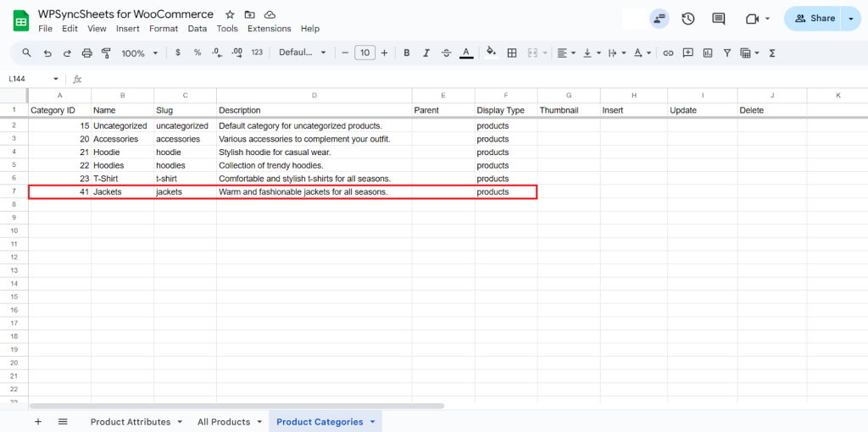Toggle italic formatting

tap(426, 53)
